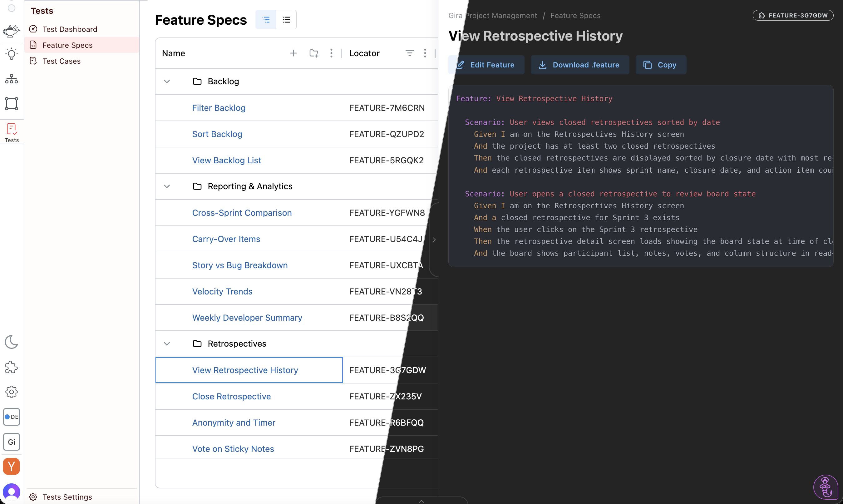Open Anonymity and Timer feature

[234, 422]
